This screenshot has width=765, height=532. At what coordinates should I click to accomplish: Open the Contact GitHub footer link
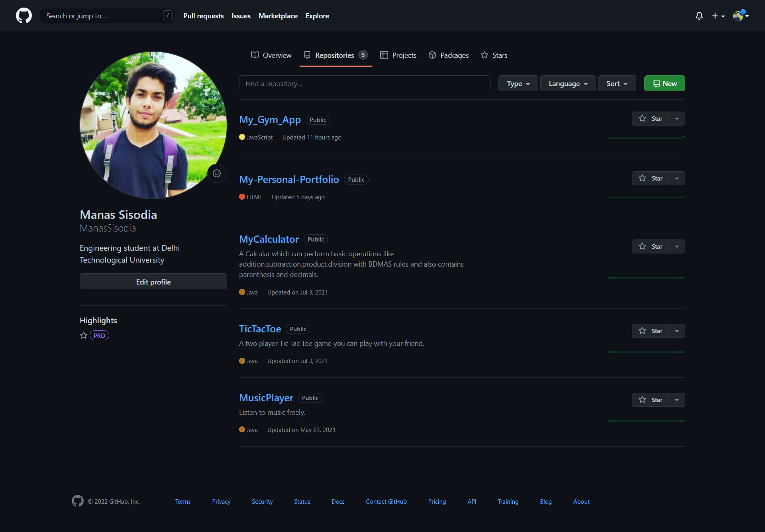point(386,501)
